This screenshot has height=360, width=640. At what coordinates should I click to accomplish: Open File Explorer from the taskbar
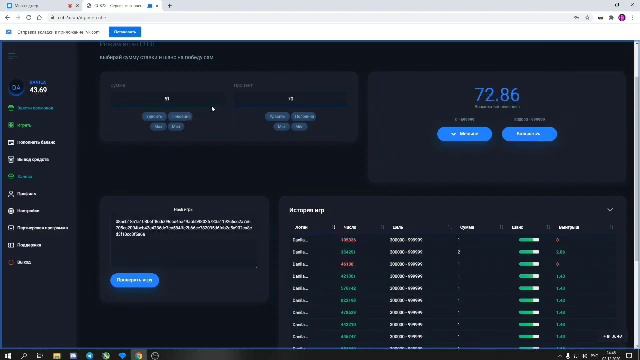click(57, 356)
